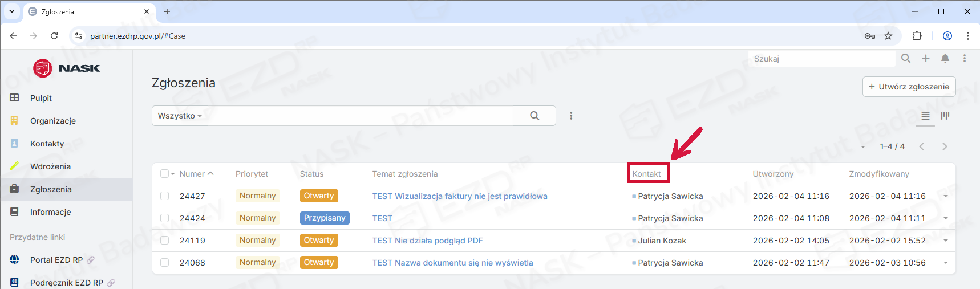Expand row actions for case 24427
The height and width of the screenshot is (289, 980).
(946, 196)
